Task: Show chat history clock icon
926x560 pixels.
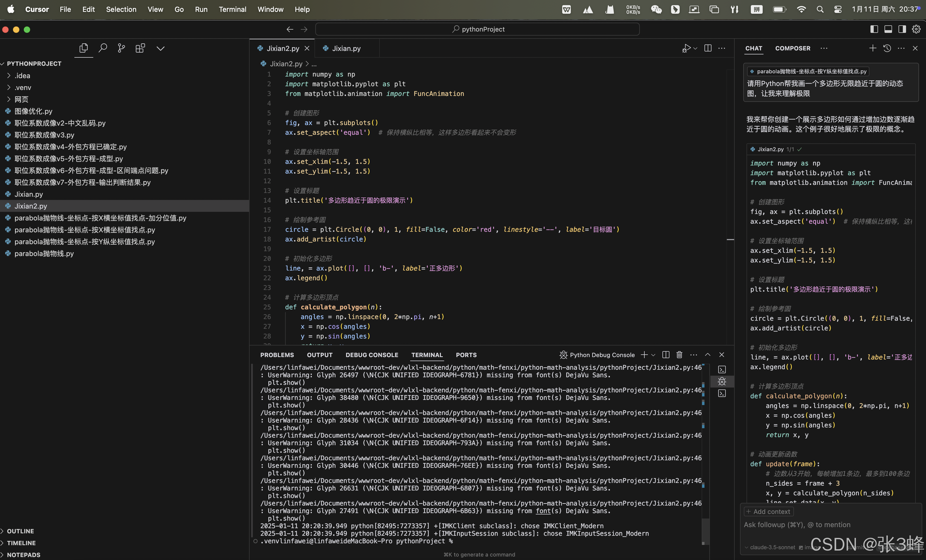Action: pos(887,48)
